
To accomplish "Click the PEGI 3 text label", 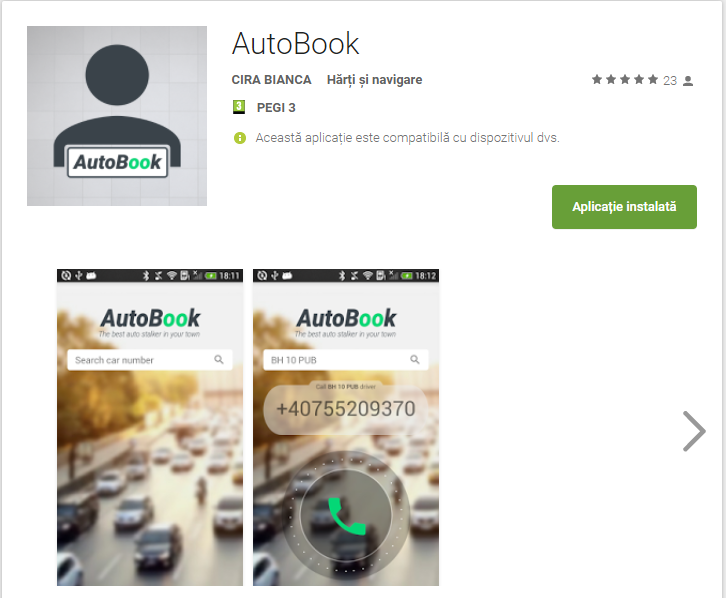I will tap(276, 107).
